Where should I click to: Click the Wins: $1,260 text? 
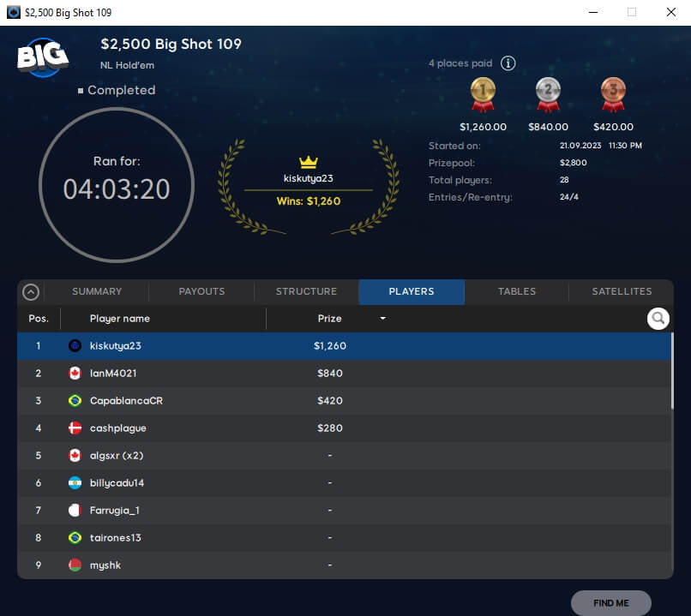pyautogui.click(x=309, y=201)
